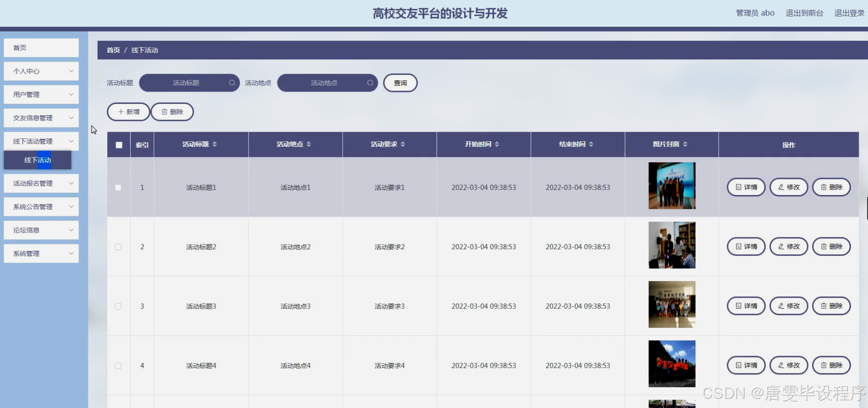Check the checkbox for row 2
The height and width of the screenshot is (408, 868).
(118, 247)
